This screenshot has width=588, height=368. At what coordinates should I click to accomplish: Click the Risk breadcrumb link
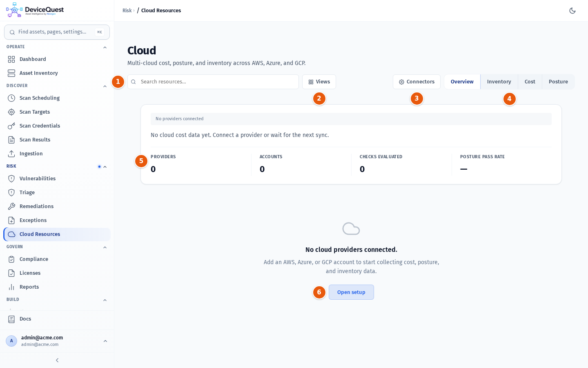point(127,11)
